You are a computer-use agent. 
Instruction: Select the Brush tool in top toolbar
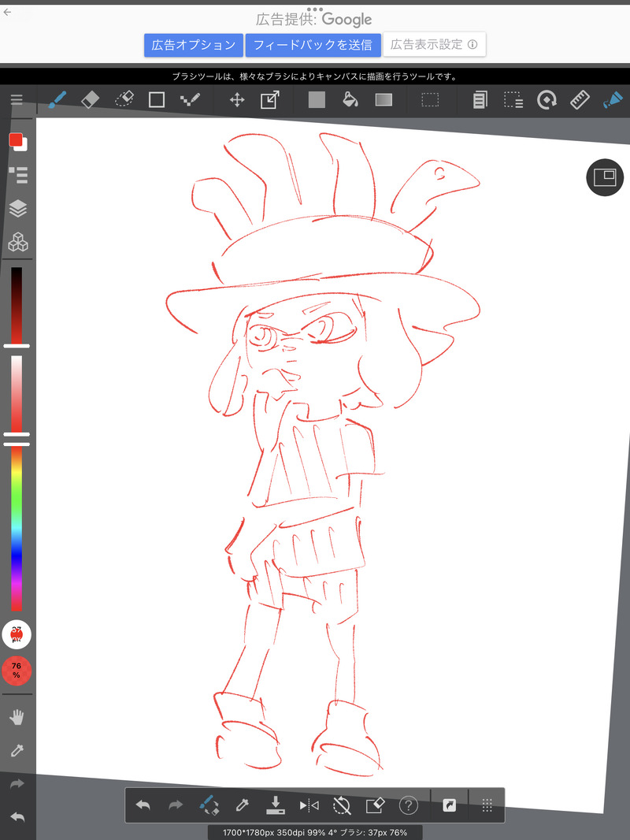57,99
